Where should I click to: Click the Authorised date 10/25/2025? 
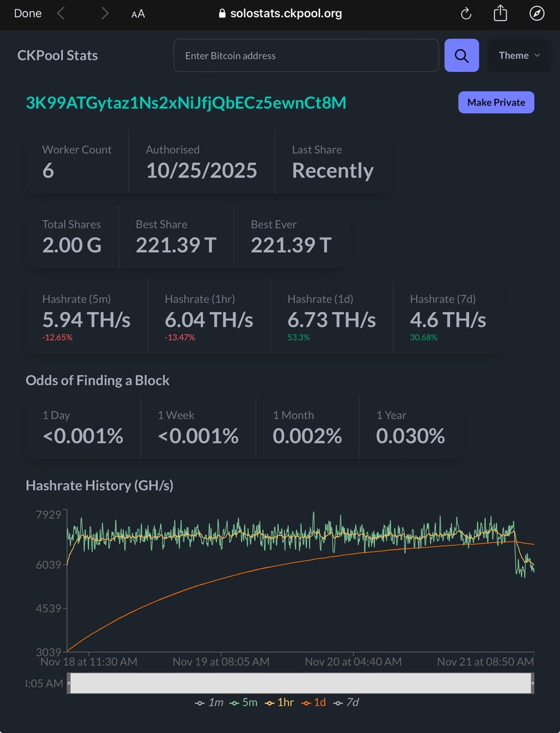coord(202,171)
